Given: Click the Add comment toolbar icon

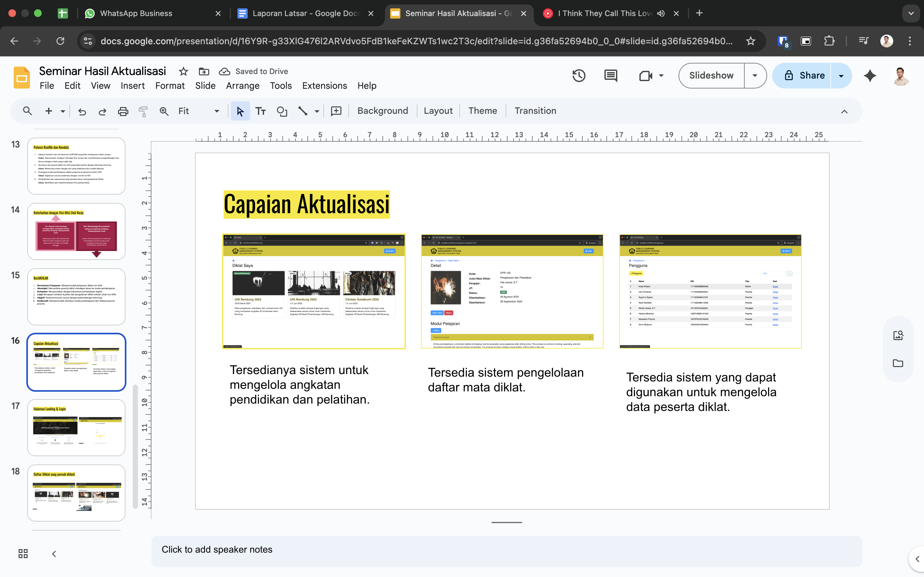Looking at the screenshot, I should pyautogui.click(x=336, y=111).
